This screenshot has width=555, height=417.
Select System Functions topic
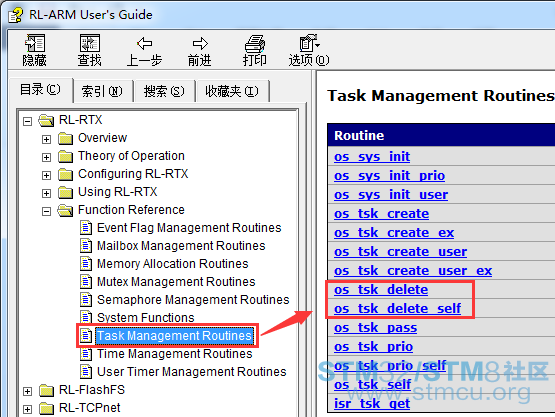click(x=145, y=318)
